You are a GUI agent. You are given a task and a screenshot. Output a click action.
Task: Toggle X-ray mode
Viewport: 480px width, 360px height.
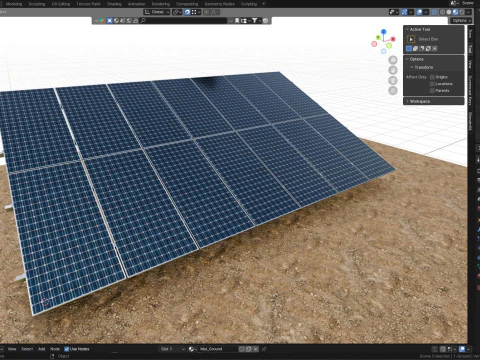click(434, 12)
